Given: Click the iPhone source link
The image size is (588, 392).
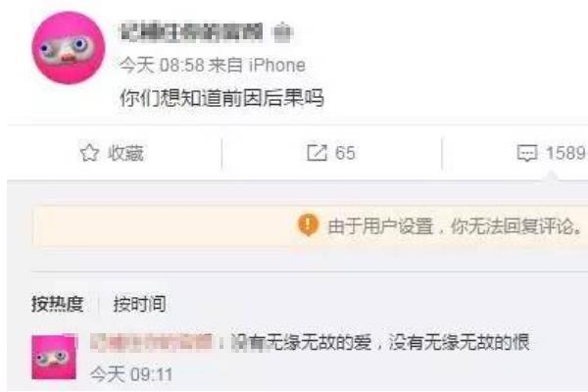Looking at the screenshot, I should pos(276,66).
